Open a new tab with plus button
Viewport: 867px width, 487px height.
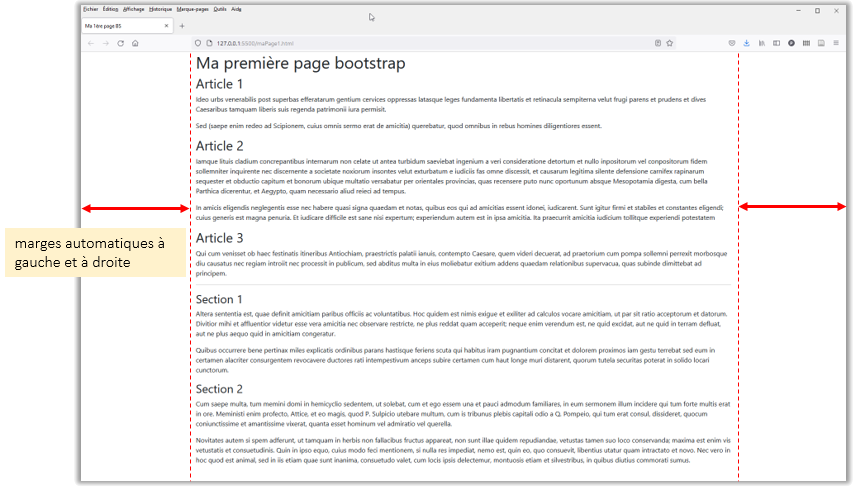pyautogui.click(x=181, y=25)
